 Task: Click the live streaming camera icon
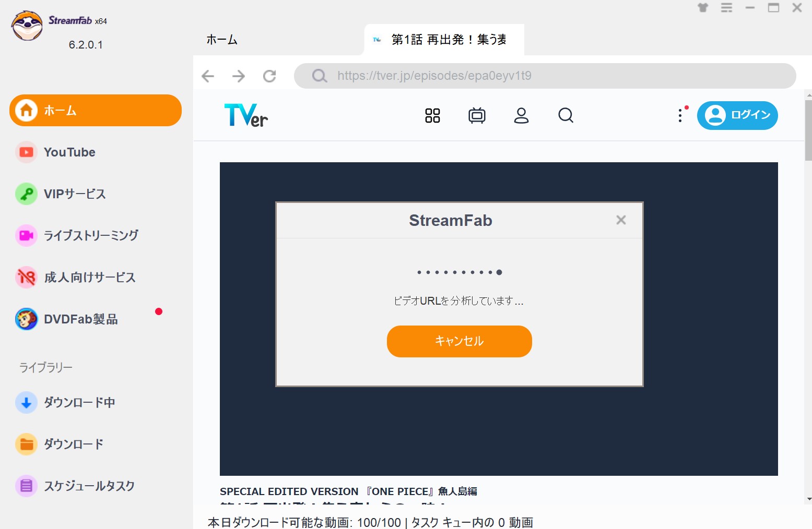click(26, 236)
